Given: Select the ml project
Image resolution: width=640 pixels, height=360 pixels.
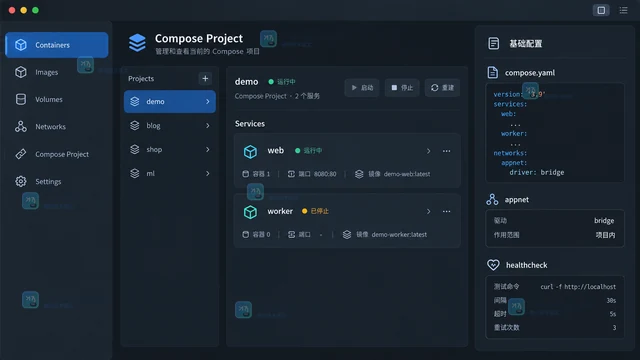Looking at the screenshot, I should click(x=170, y=173).
